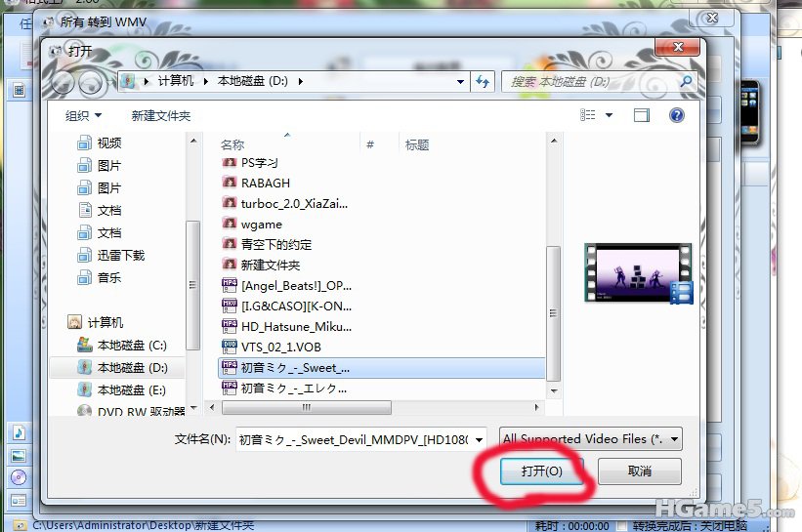The height and width of the screenshot is (532, 802).
Task: Click the 文件名 input field
Action: (x=363, y=439)
